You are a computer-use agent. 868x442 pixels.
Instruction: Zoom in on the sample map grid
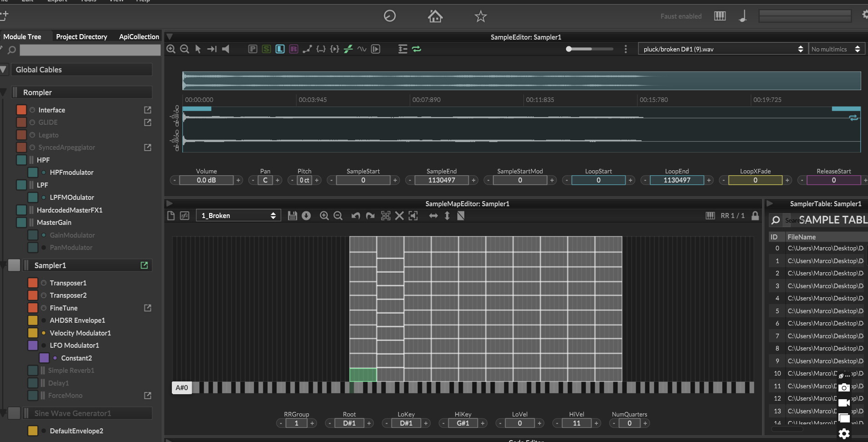pos(324,215)
